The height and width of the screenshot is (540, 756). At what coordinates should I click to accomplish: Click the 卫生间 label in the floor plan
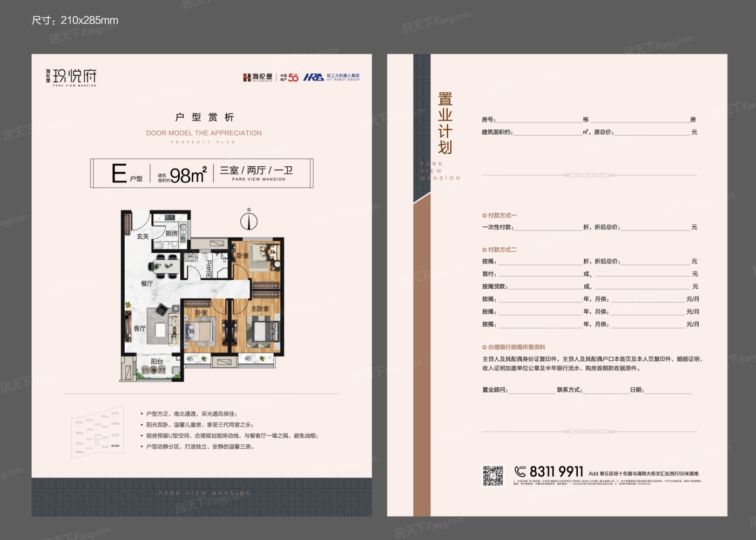coord(209,269)
